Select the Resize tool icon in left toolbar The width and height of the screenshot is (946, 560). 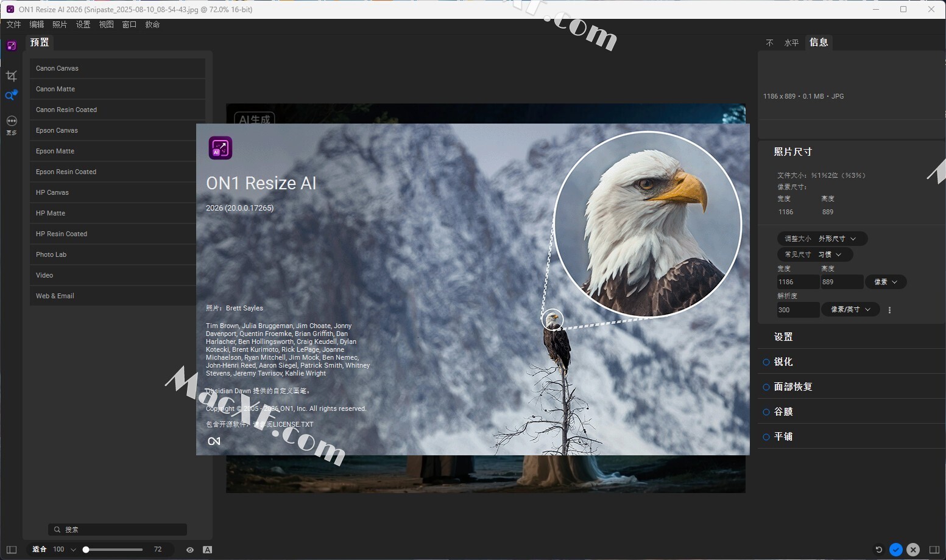pos(12,46)
